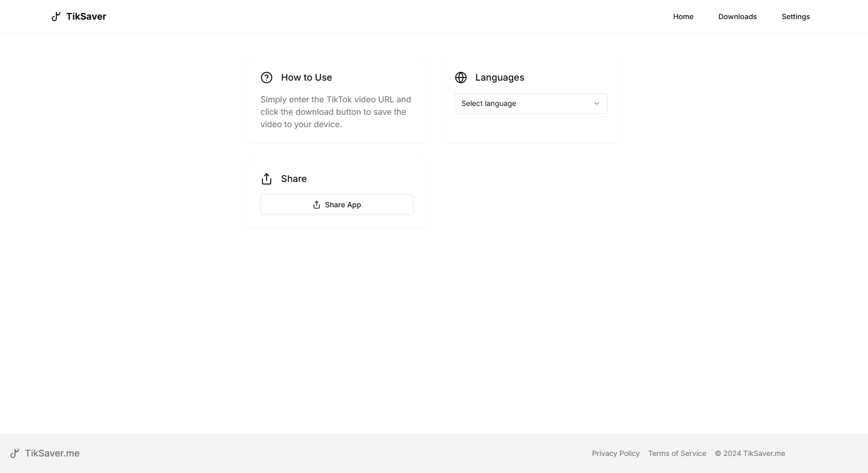Screen dimensions: 868x473
Task: Open the Settings page
Action: [796, 17]
